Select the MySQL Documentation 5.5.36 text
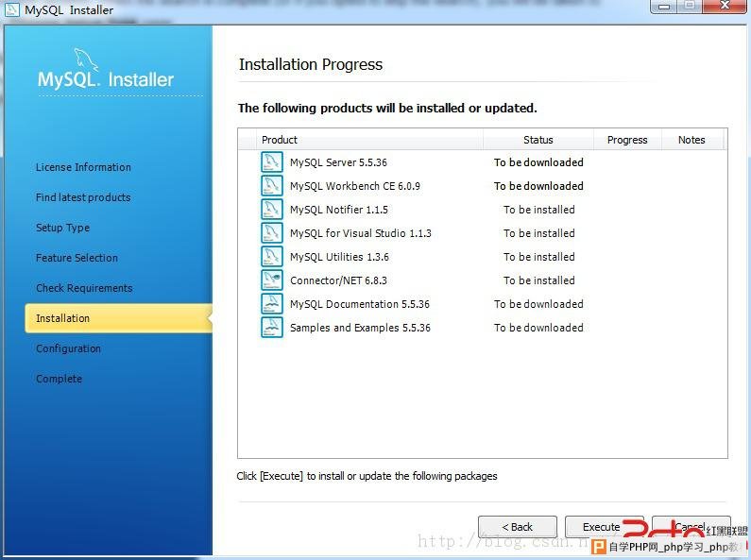 pos(360,304)
